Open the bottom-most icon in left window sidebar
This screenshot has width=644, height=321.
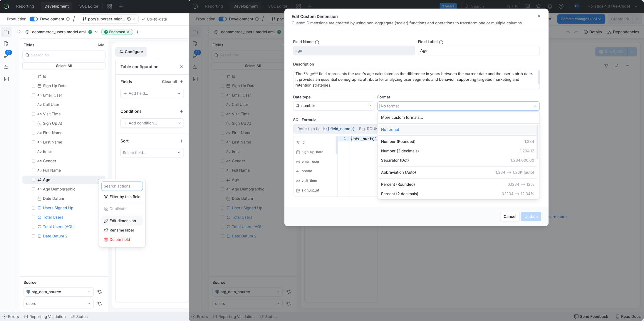6,79
